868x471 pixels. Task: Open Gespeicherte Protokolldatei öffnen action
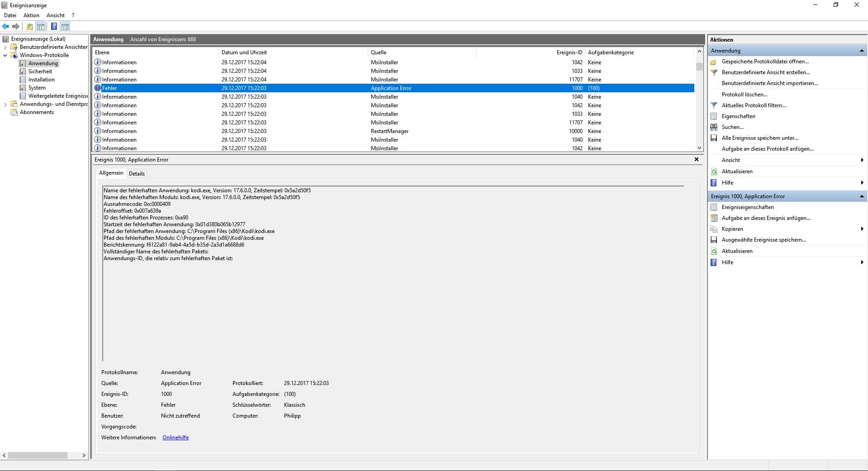click(765, 62)
